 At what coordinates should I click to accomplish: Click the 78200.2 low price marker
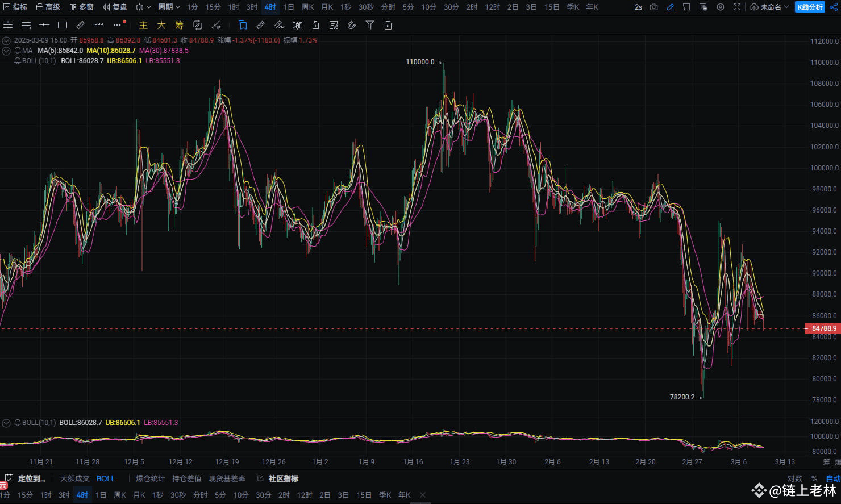coord(686,397)
